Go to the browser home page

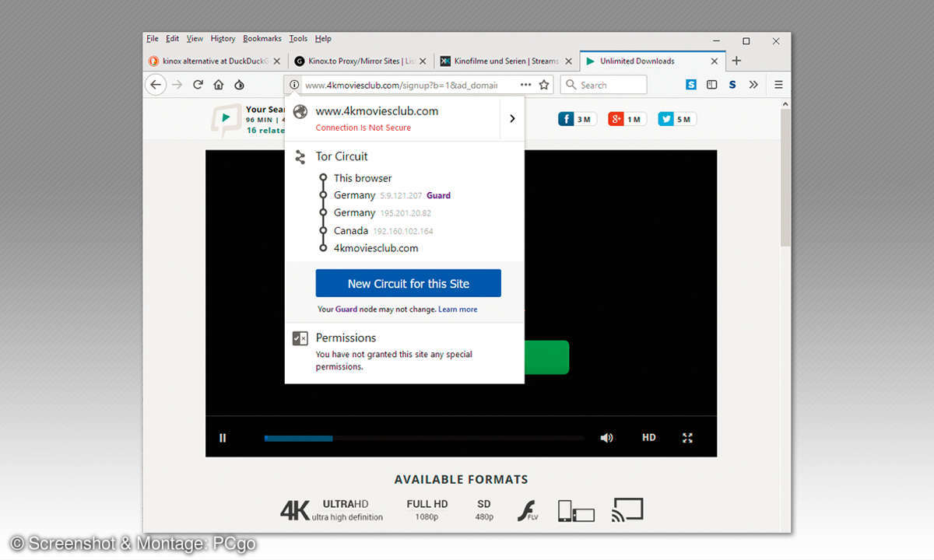click(219, 85)
